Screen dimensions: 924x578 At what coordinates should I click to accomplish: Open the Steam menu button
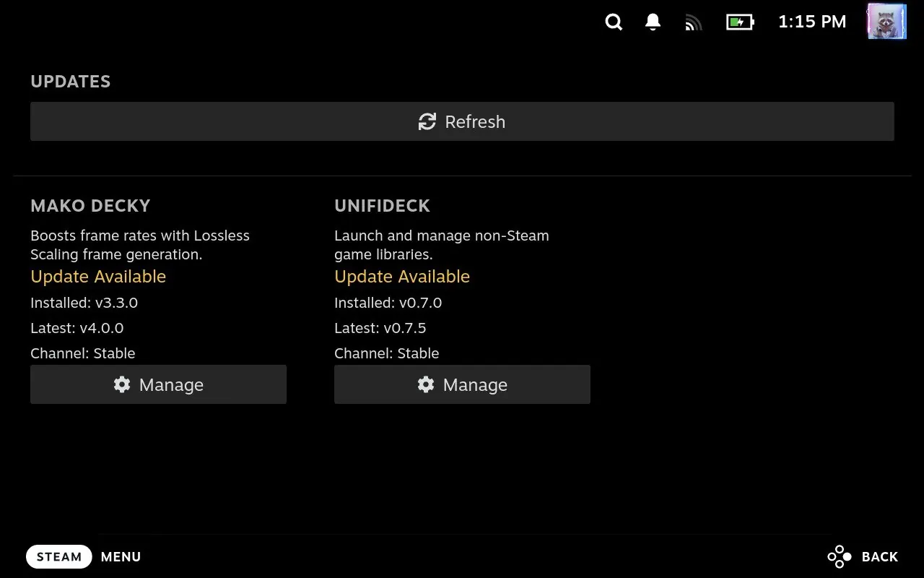59,556
